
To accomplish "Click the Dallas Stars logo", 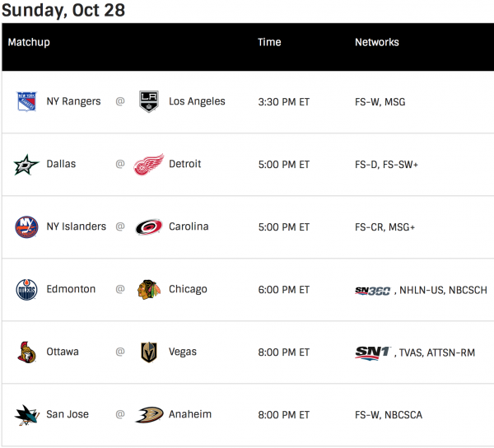I will (26, 165).
